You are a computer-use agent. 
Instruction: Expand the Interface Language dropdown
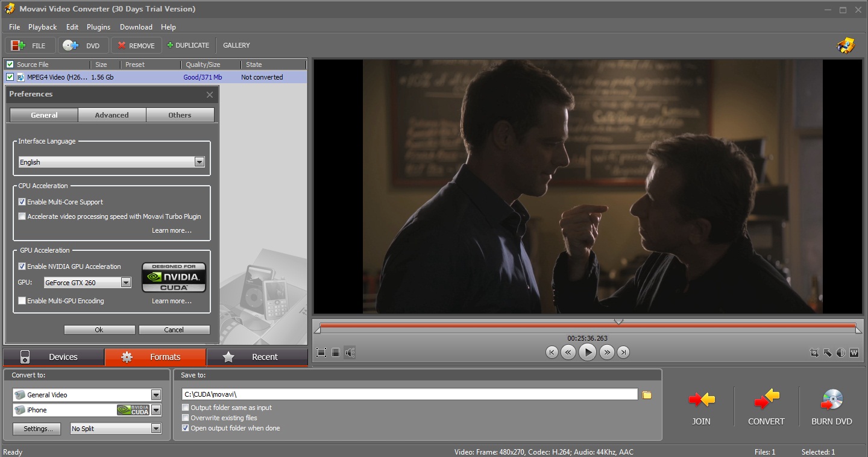tap(200, 162)
